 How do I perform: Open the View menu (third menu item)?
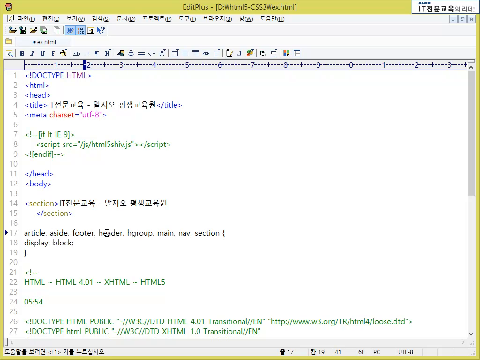pos(76,19)
